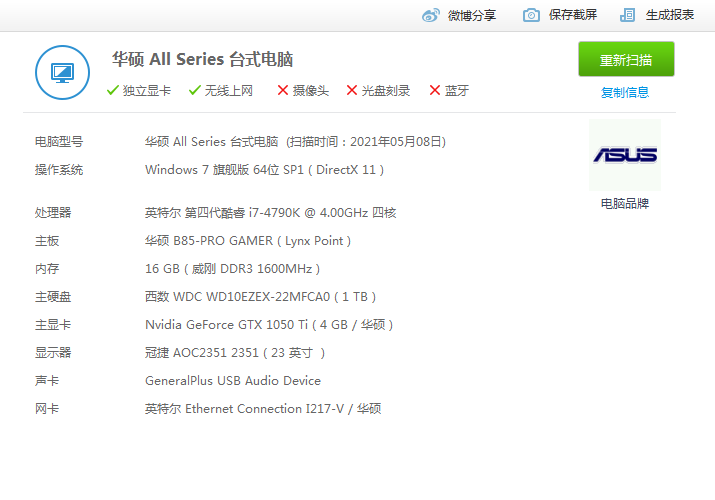
Task: Click the WDC WD10EZEX-22MFCA0 disk value
Action: coord(260,297)
